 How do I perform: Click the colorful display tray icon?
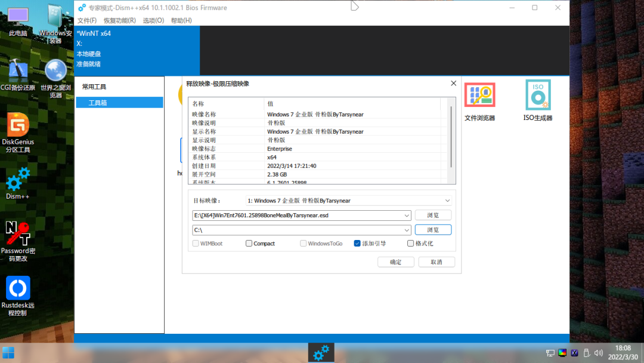(562, 353)
